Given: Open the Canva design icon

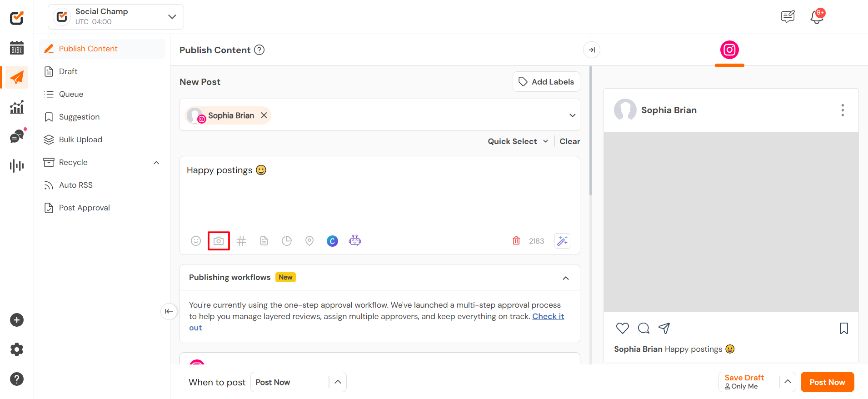Looking at the screenshot, I should (x=332, y=241).
